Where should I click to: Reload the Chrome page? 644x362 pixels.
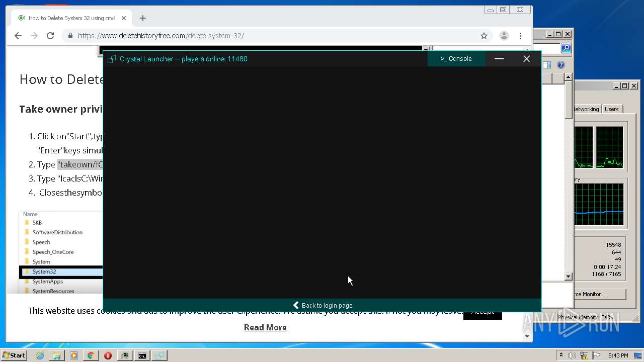pos(50,36)
